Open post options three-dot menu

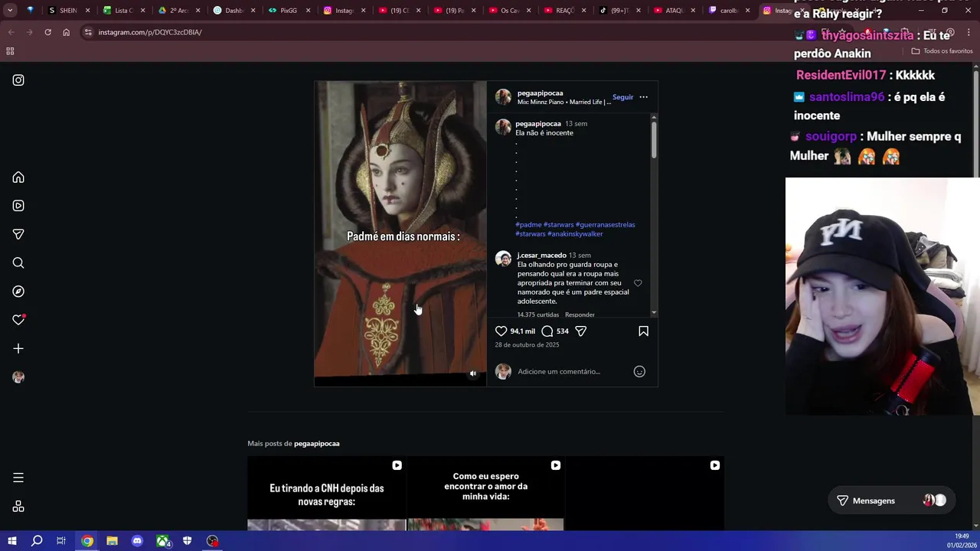pyautogui.click(x=643, y=97)
